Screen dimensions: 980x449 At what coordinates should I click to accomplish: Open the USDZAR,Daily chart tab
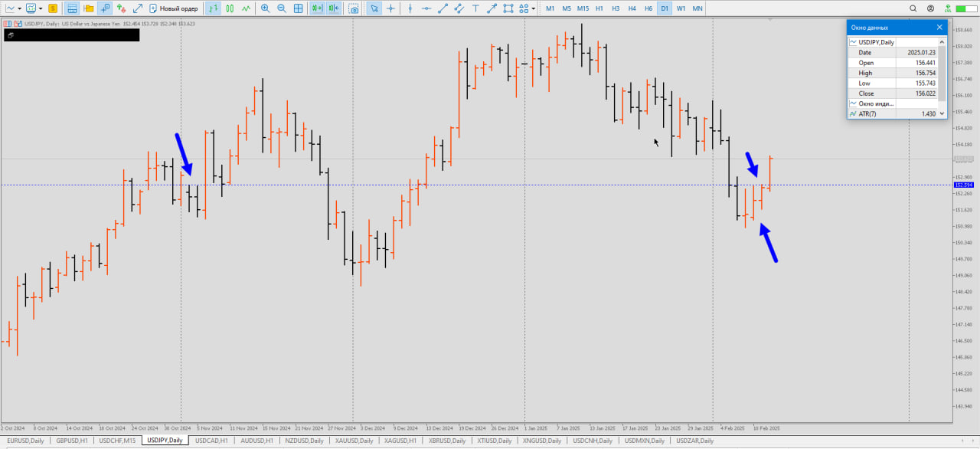[694, 441]
